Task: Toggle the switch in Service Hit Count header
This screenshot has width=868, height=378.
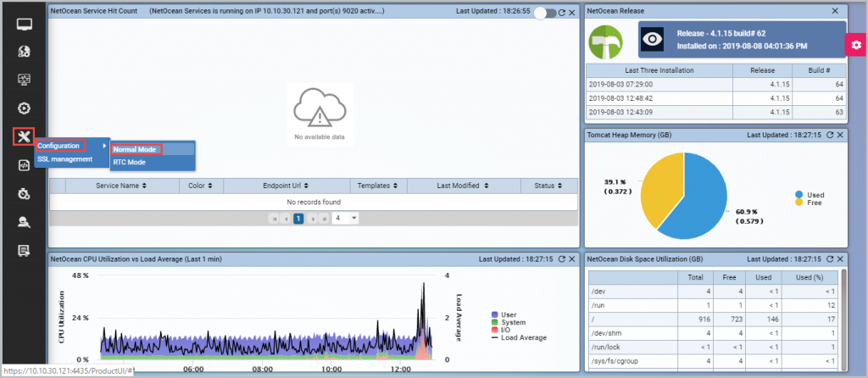Action: [x=545, y=12]
